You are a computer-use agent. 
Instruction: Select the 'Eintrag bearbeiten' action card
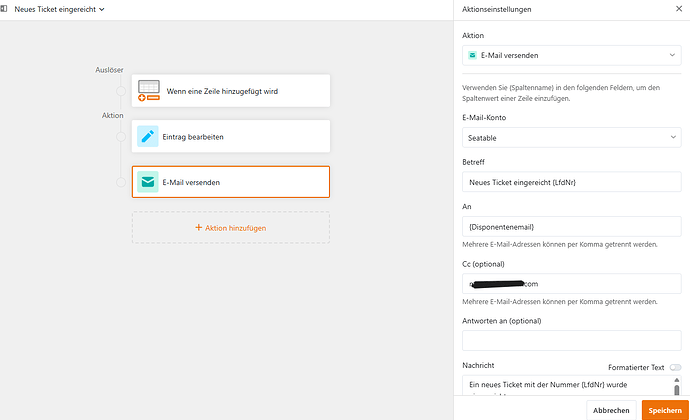click(231, 136)
